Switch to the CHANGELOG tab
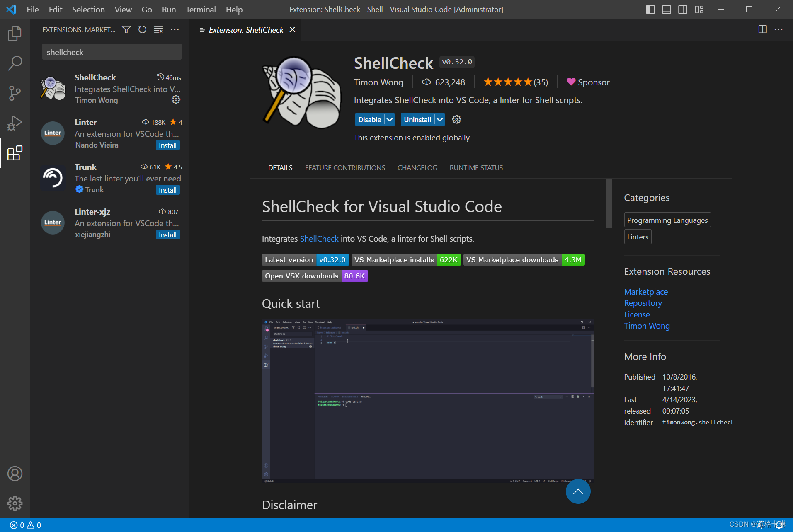The height and width of the screenshot is (532, 793). pyautogui.click(x=417, y=168)
